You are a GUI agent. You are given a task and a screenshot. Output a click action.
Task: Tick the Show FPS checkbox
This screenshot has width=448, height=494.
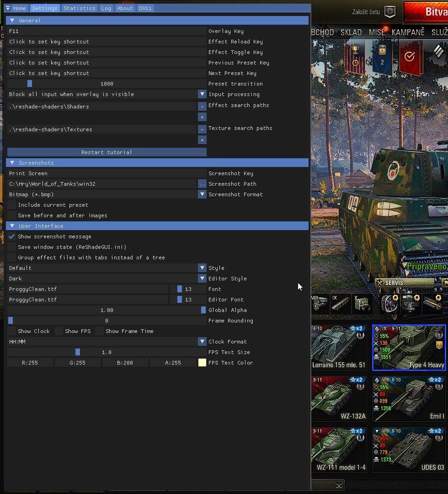[x=59, y=331]
